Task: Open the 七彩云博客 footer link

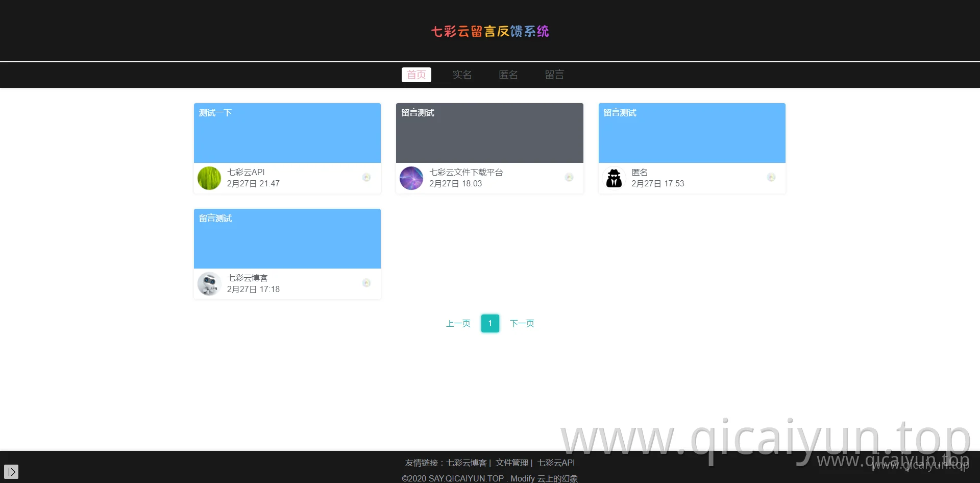Action: pyautogui.click(x=467, y=463)
